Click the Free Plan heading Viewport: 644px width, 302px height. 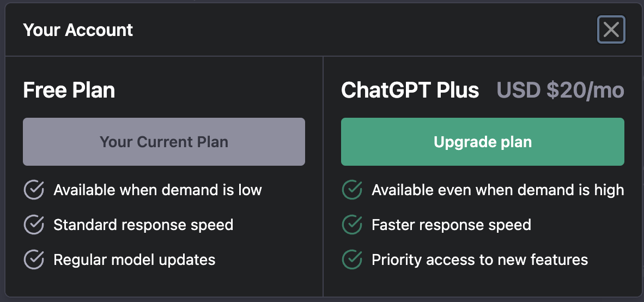[69, 90]
